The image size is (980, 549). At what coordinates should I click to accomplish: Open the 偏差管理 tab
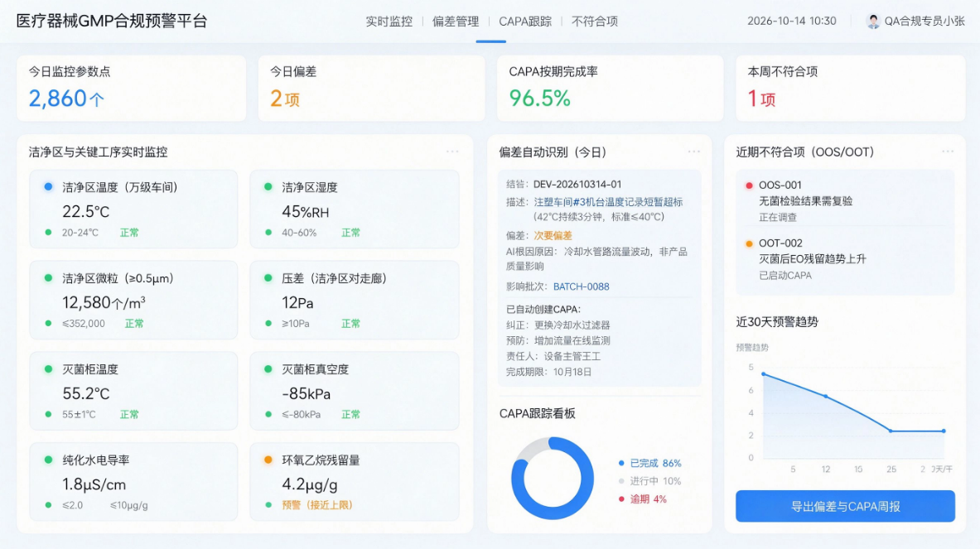(456, 22)
